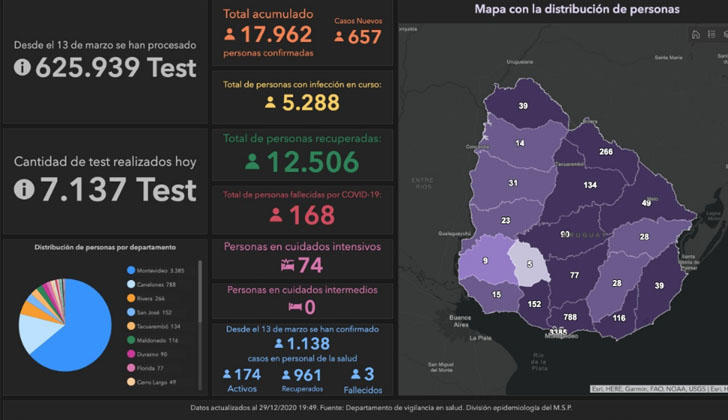728x420 pixels.
Task: Click the Cerro Largo legend swatch
Action: (x=131, y=381)
